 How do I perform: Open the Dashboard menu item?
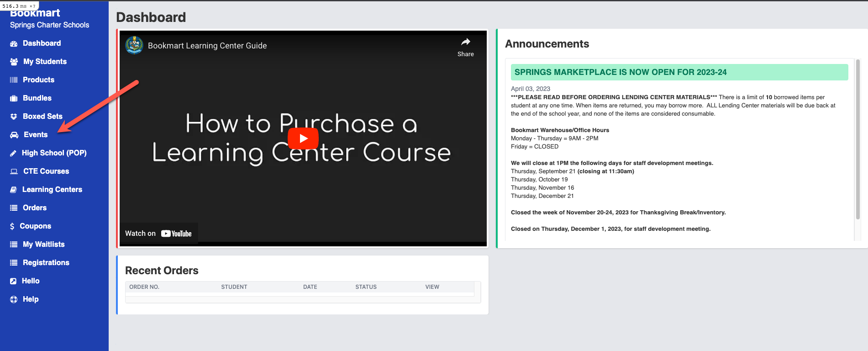[42, 43]
